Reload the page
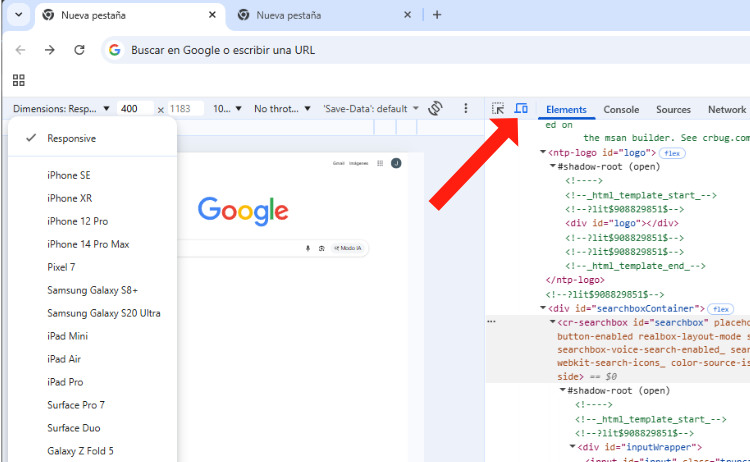Viewport: 750px width, 462px height. click(x=79, y=50)
